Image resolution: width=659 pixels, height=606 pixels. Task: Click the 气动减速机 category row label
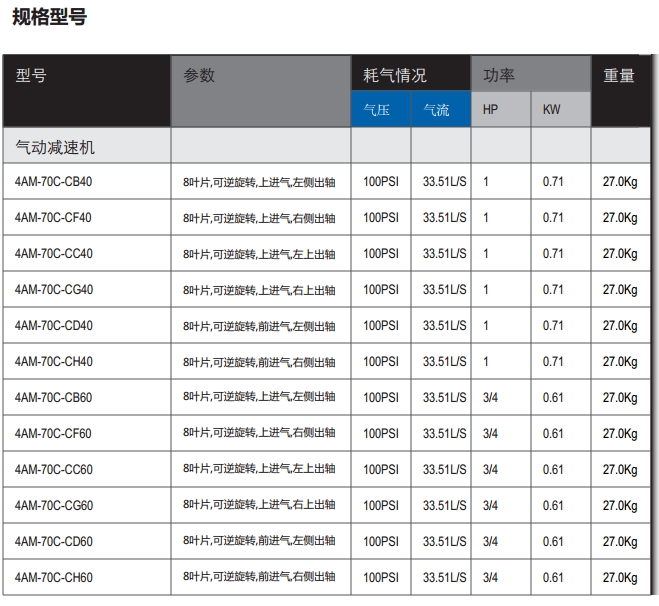tap(56, 147)
